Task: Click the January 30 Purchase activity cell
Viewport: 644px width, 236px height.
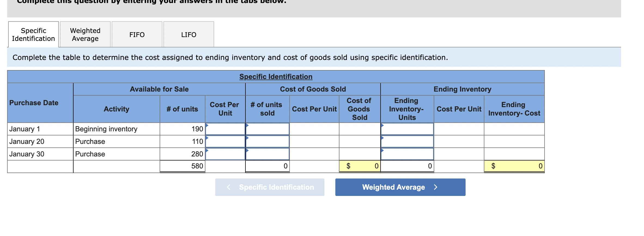Action: tap(117, 154)
